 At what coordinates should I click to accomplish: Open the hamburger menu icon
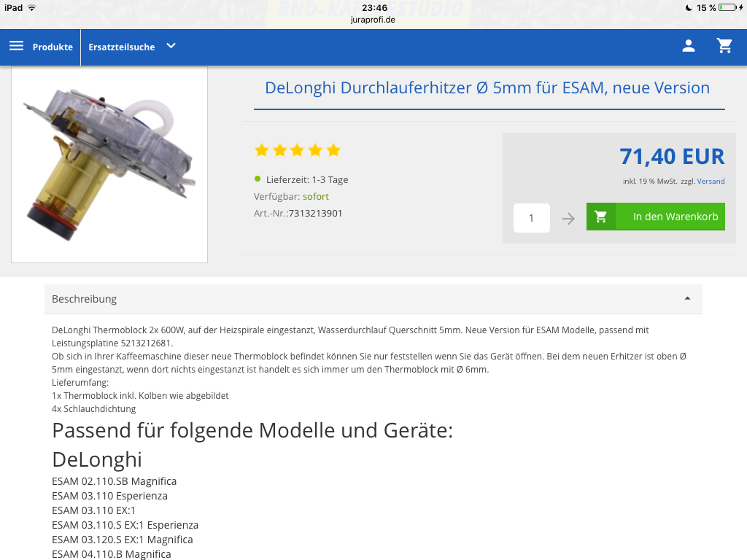pos(17,46)
